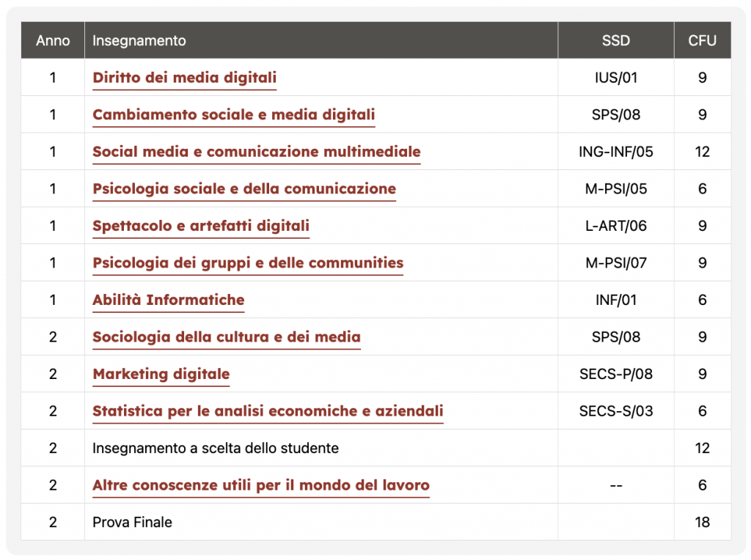Open Sociologia della cultura e dei media

[x=227, y=337]
